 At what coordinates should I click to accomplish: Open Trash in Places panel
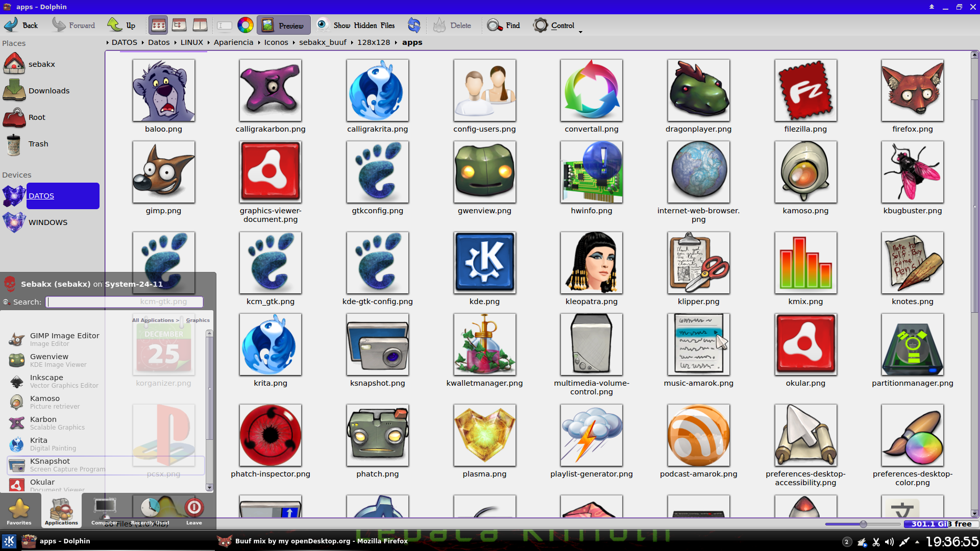click(x=51, y=144)
